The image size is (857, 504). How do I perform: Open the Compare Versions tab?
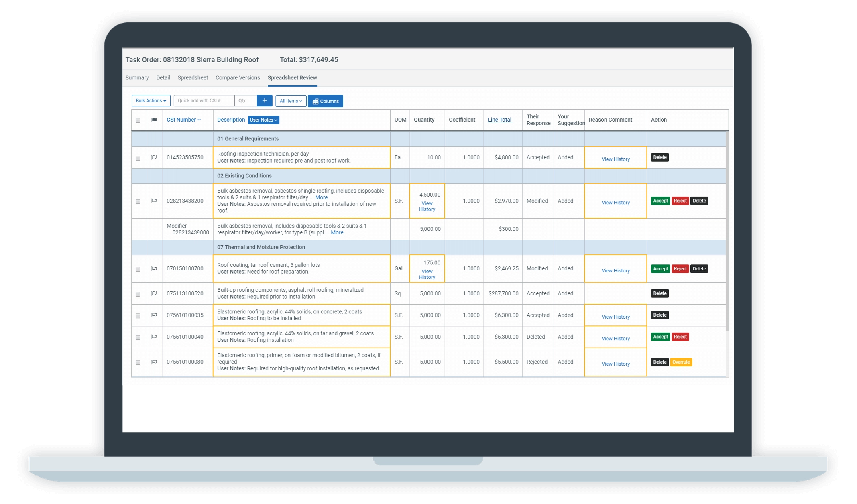click(238, 78)
